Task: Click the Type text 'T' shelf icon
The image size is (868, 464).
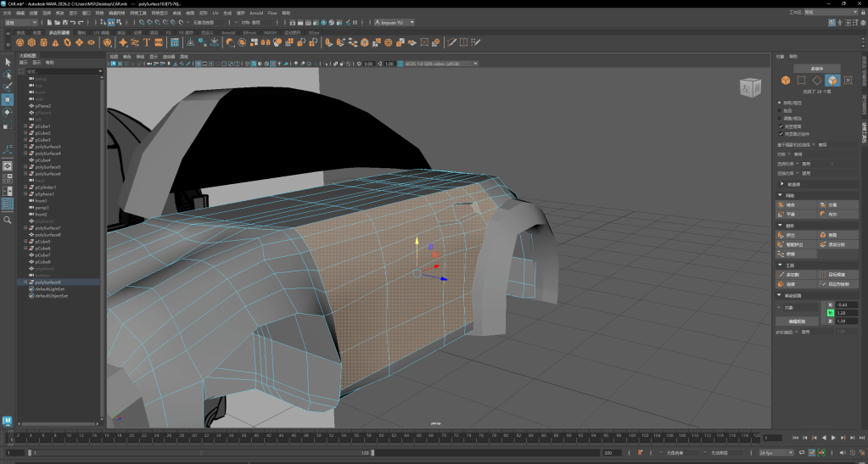Action: [147, 42]
